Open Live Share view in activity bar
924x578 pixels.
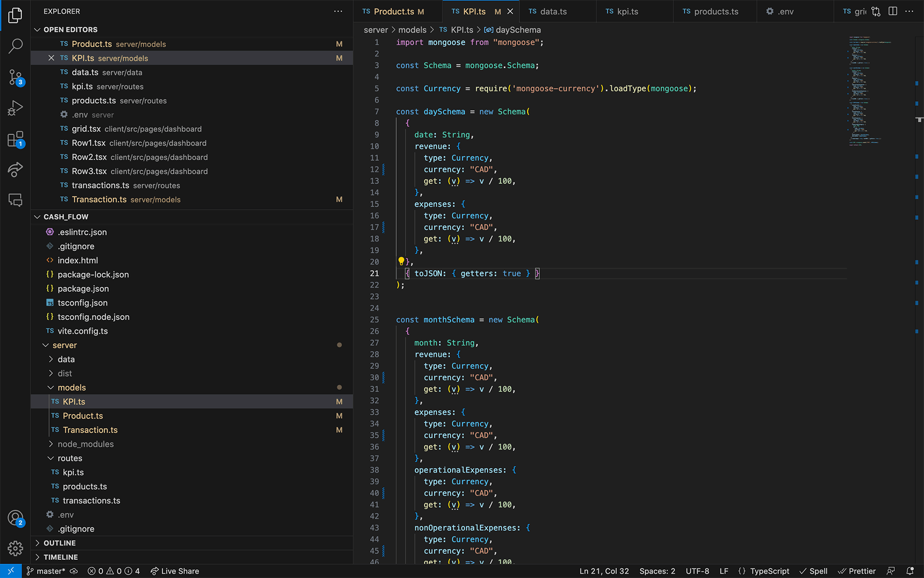point(15,170)
